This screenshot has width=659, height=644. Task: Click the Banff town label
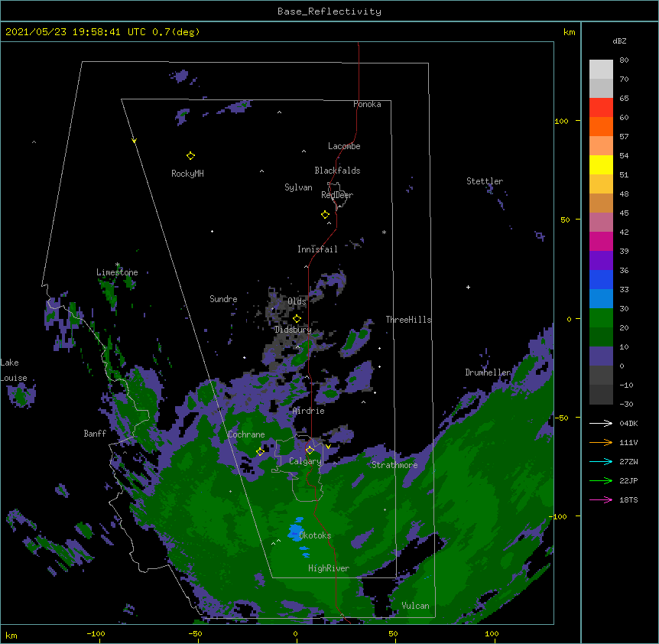tap(95, 434)
